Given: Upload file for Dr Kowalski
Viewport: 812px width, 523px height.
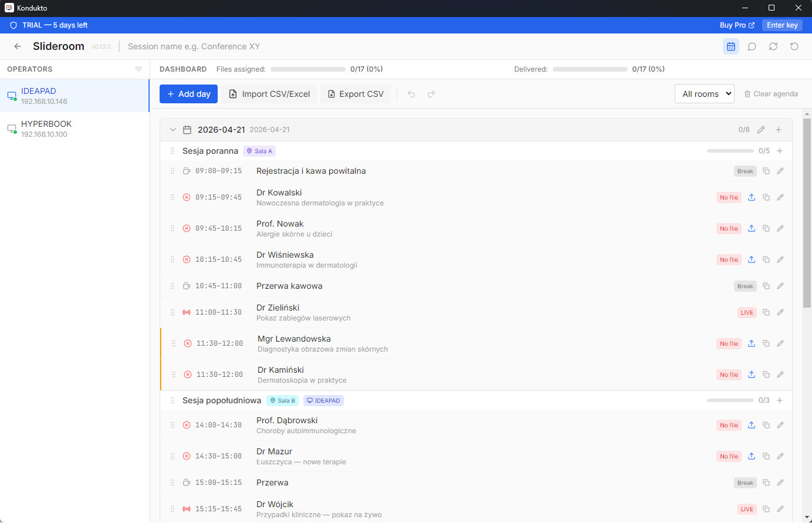Looking at the screenshot, I should [x=752, y=197].
